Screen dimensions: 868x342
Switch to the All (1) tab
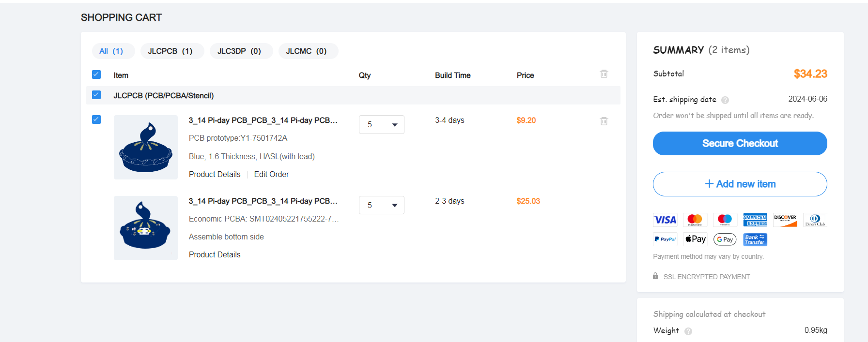(113, 51)
